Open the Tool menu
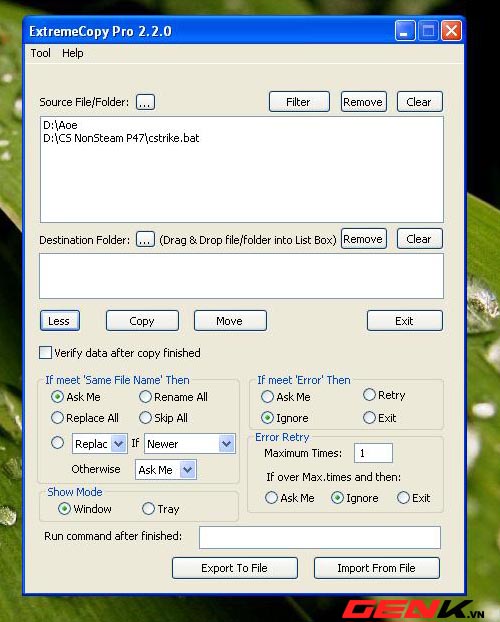 pyautogui.click(x=40, y=53)
